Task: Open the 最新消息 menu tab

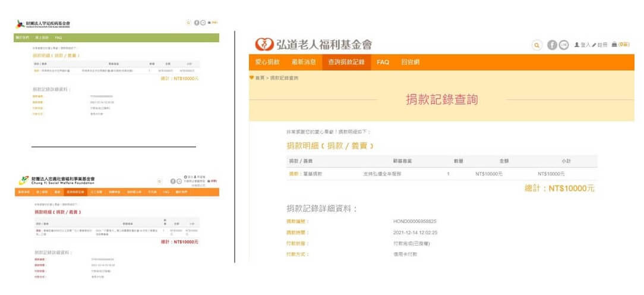Action: point(304,62)
